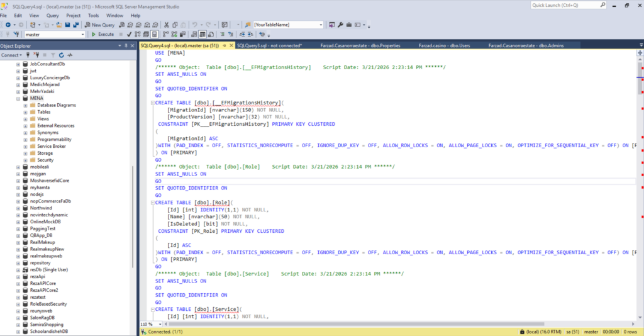Open the Help menu
Screen dimensions: 644x336
point(136,16)
